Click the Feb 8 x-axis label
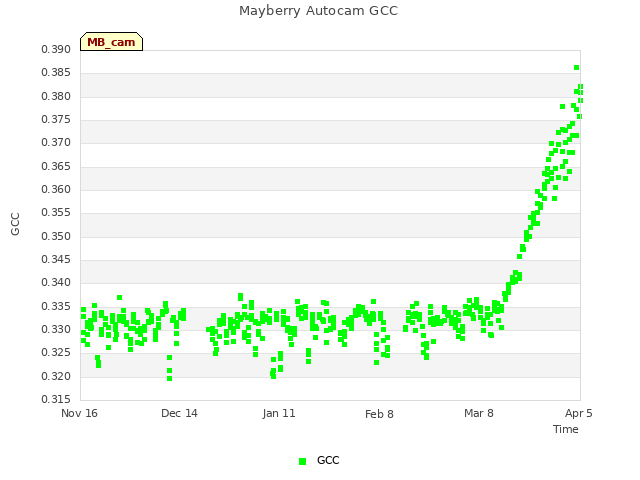 tap(379, 414)
